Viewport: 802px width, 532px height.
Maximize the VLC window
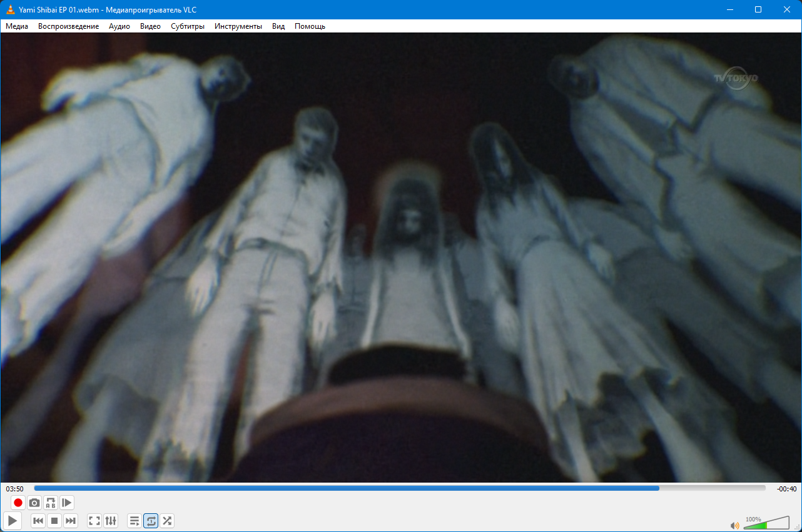click(x=758, y=9)
